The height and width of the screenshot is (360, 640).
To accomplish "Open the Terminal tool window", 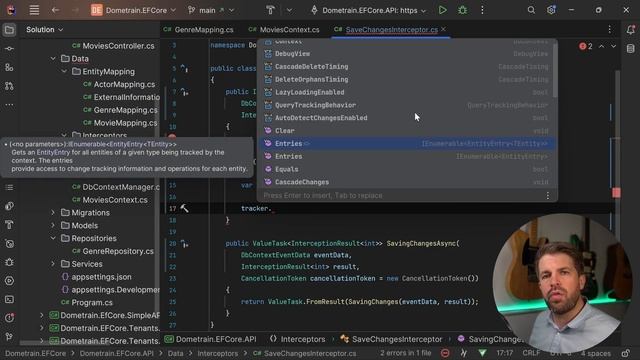I will [9, 300].
